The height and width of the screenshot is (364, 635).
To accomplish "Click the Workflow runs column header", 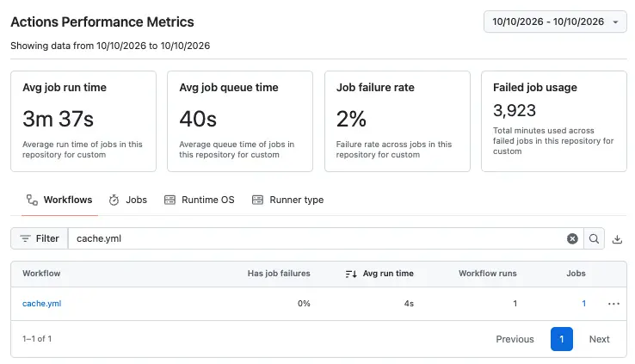I will pos(488,274).
